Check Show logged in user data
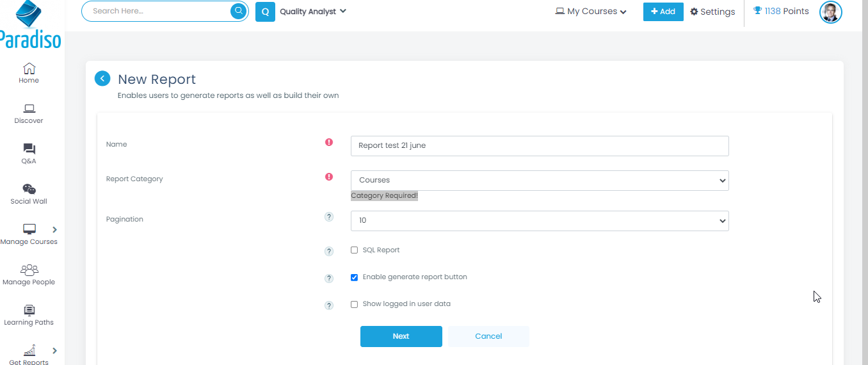Image resolution: width=868 pixels, height=365 pixels. 354,304
